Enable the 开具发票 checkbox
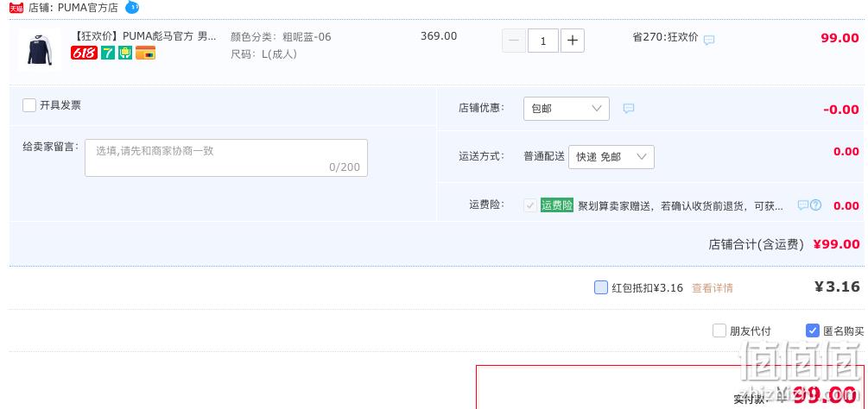868x409 pixels. pyautogui.click(x=29, y=105)
